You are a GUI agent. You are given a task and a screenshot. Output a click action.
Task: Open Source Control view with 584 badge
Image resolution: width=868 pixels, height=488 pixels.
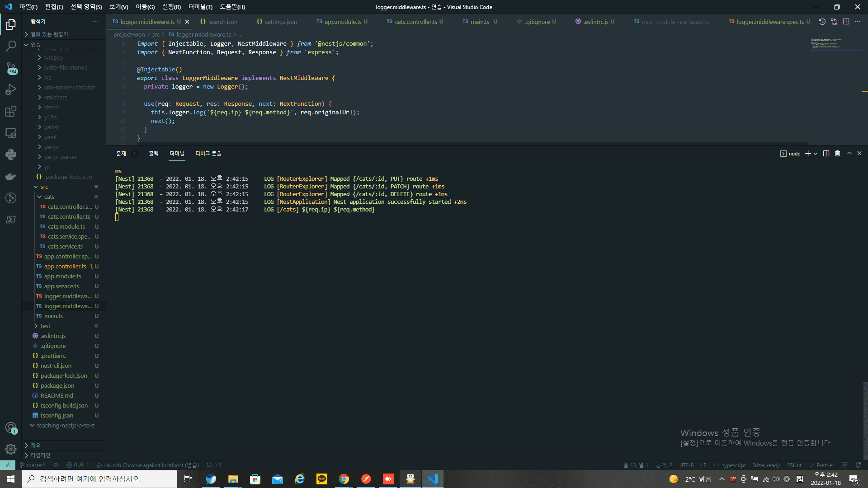coord(11,68)
